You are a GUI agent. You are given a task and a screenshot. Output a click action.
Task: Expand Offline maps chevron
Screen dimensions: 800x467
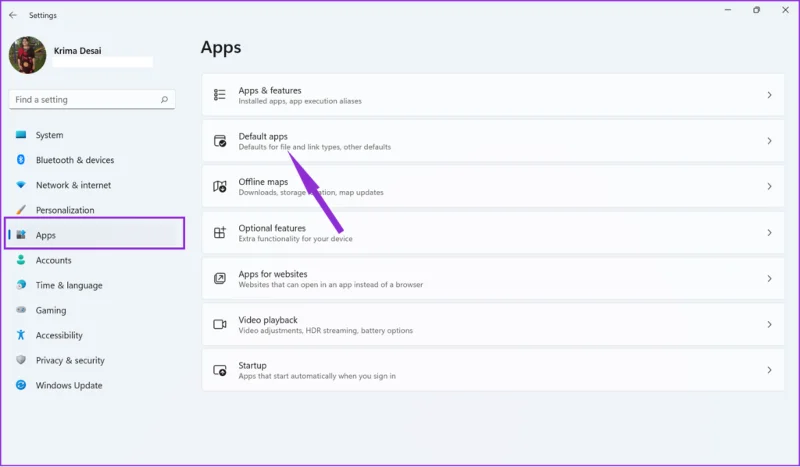click(x=769, y=186)
